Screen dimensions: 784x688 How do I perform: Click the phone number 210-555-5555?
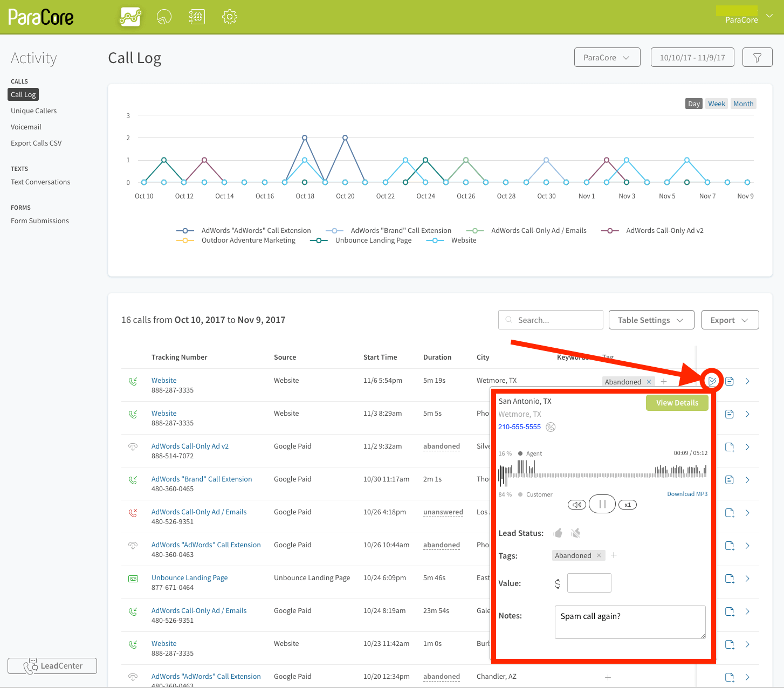(519, 426)
